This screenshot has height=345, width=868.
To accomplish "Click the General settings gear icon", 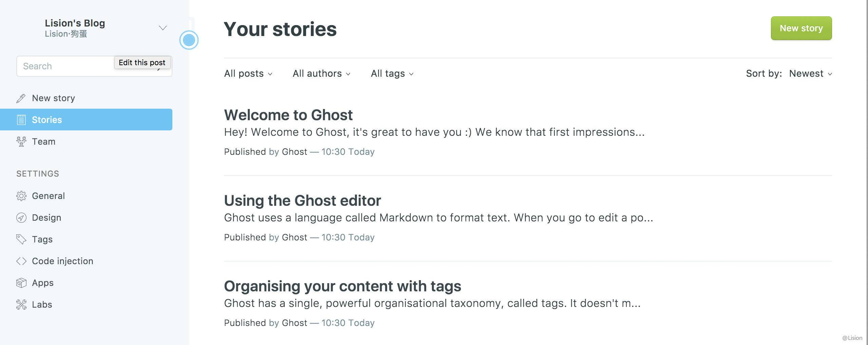I will pyautogui.click(x=21, y=196).
